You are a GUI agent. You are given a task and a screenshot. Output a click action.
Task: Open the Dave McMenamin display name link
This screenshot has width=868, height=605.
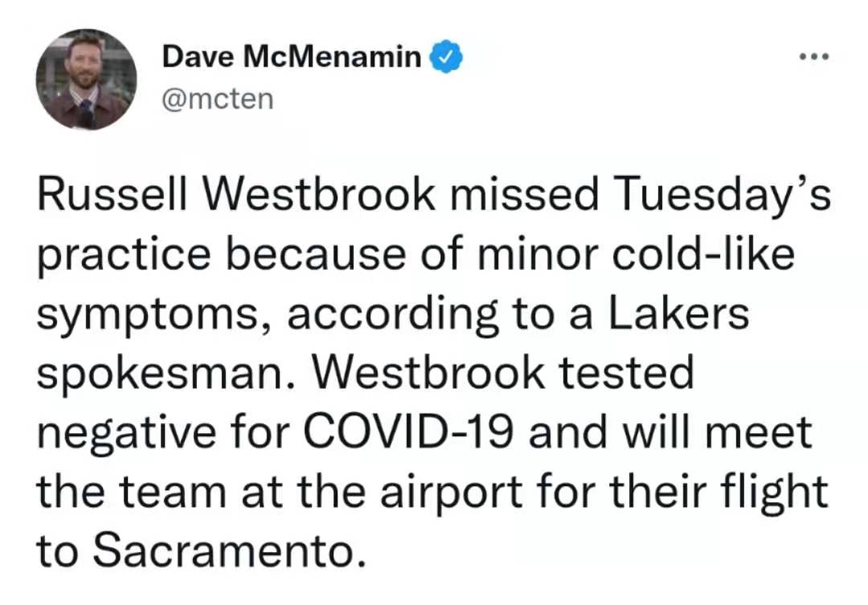[x=292, y=56]
